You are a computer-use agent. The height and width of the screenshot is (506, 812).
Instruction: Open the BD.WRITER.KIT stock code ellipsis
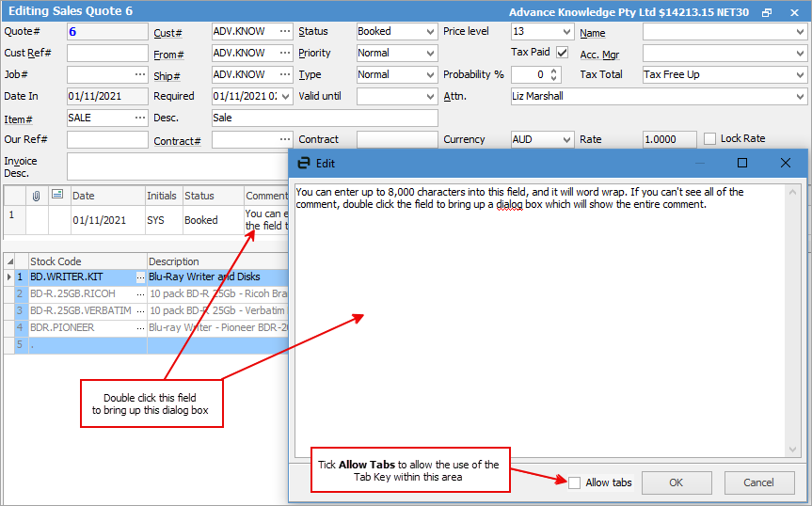[140, 277]
